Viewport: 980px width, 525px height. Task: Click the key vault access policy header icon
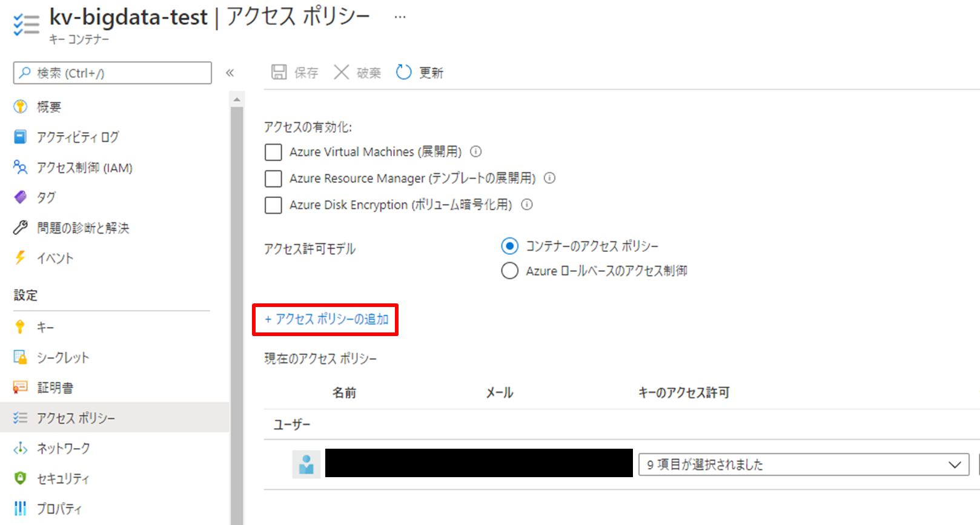click(x=26, y=24)
